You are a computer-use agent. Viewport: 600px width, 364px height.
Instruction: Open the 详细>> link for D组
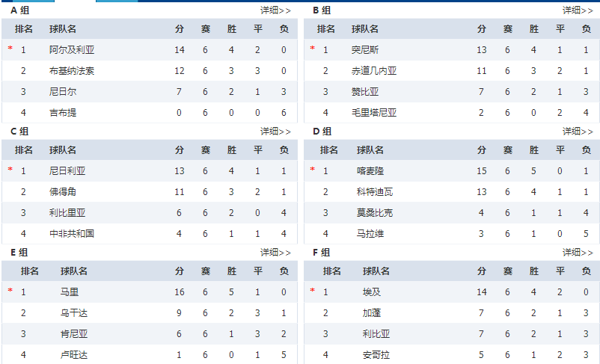[578, 132]
